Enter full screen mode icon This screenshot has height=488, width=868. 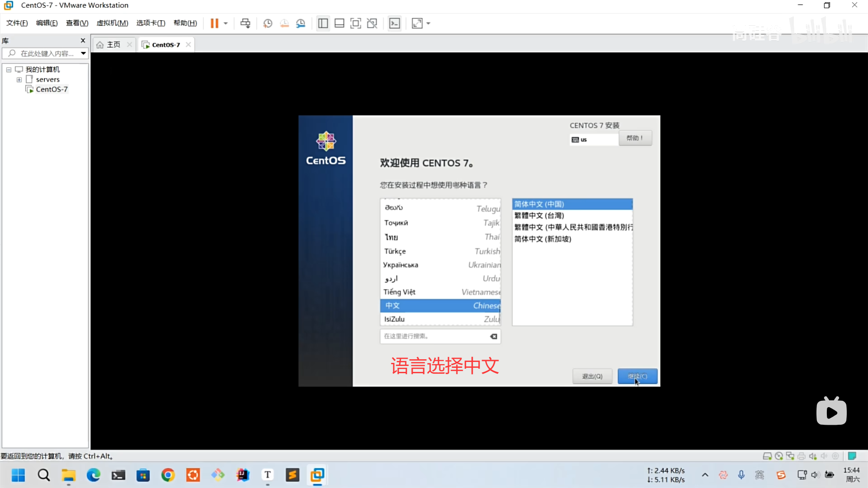click(x=356, y=23)
